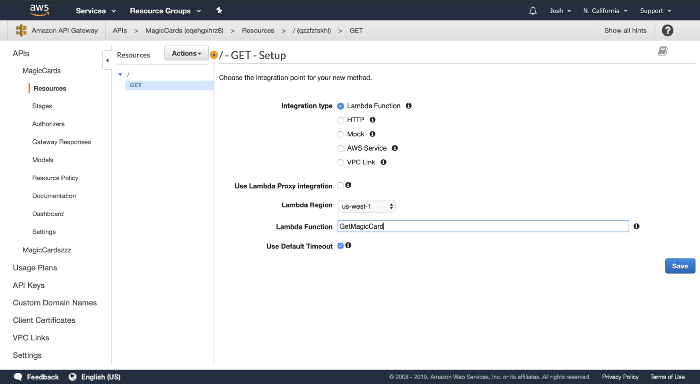
Task: Open the Services menu
Action: point(96,11)
